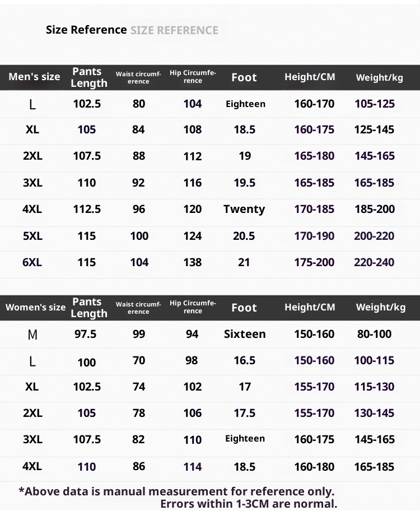Pick the 220-240 weight cell
The height and width of the screenshot is (520, 420).
point(374,262)
